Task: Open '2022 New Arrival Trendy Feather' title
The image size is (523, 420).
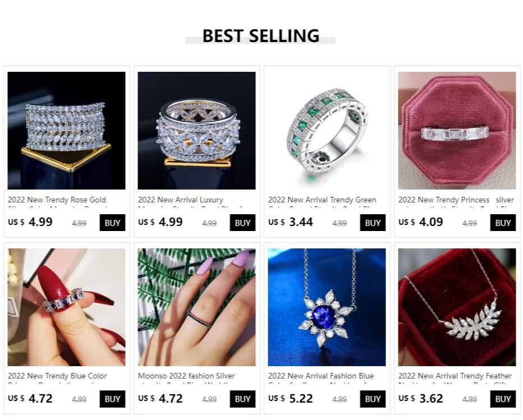Action: [x=455, y=376]
